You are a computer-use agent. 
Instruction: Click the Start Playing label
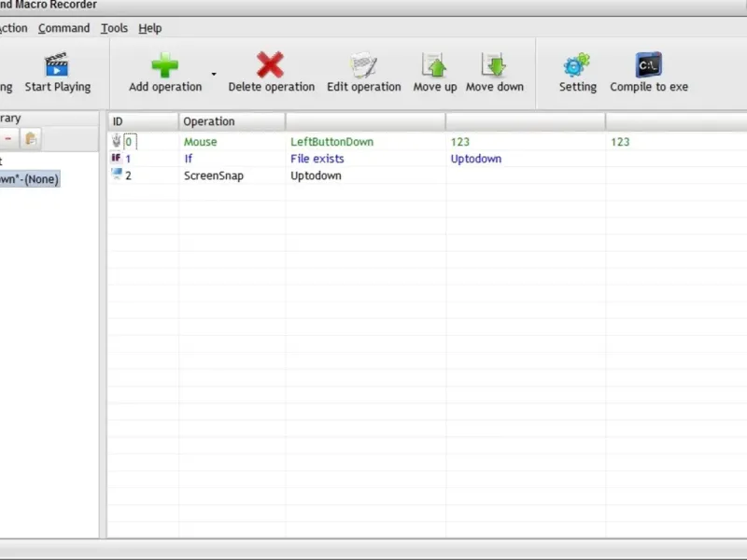[58, 87]
